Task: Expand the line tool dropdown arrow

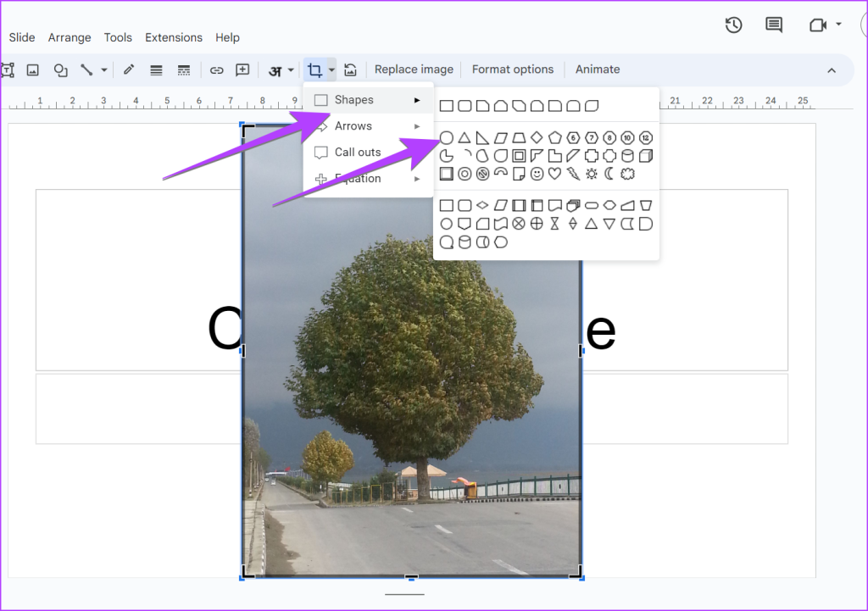Action: point(104,69)
